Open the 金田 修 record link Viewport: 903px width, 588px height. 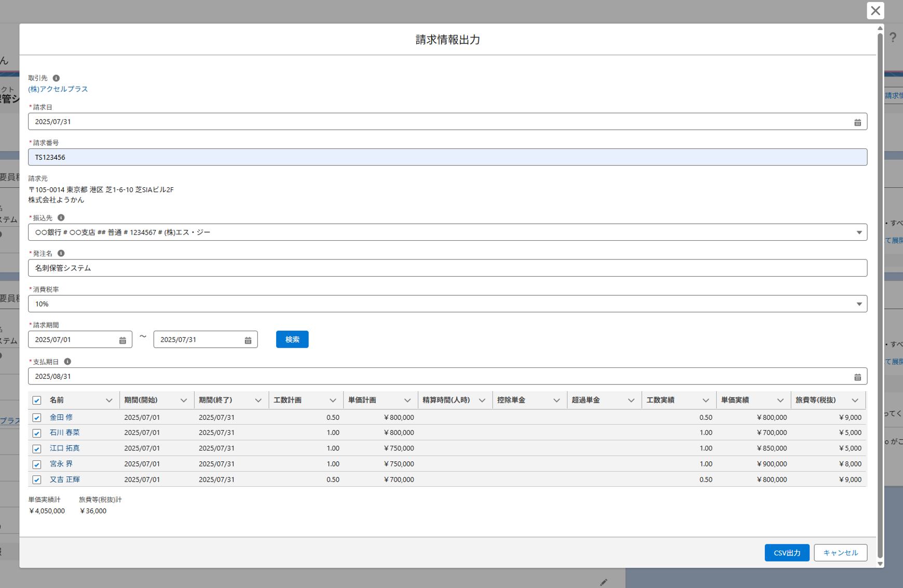coord(61,417)
